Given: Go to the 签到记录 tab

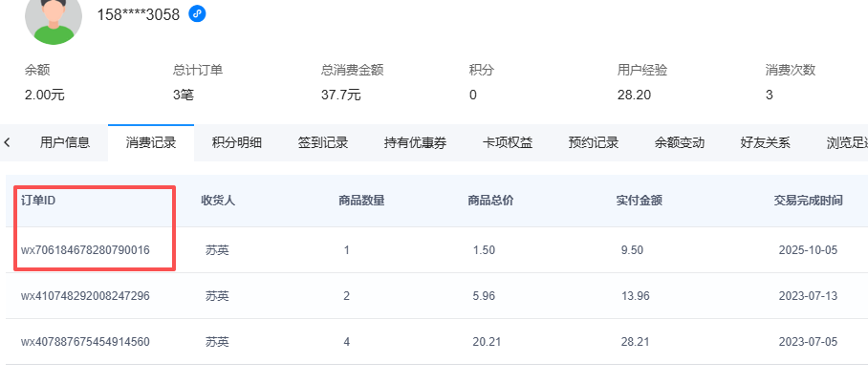Looking at the screenshot, I should coord(323,143).
